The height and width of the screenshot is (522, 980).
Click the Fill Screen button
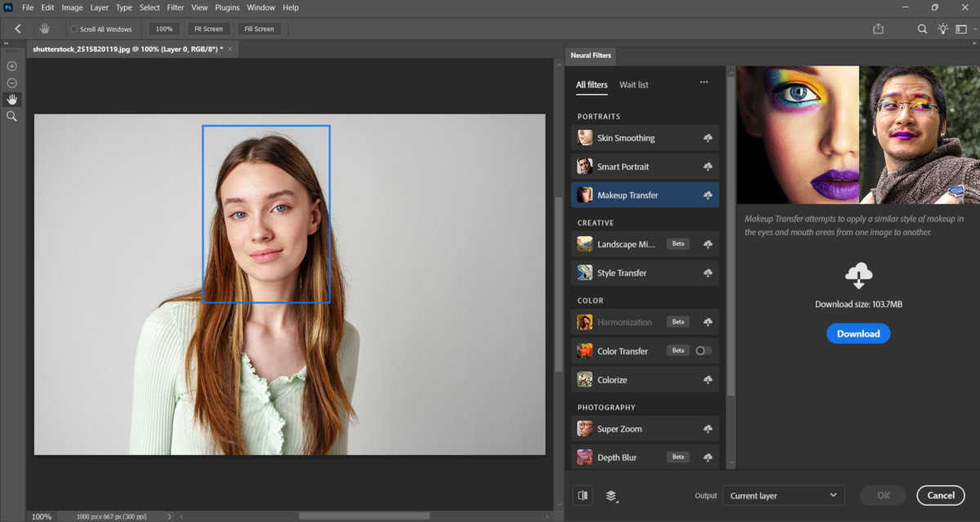click(x=259, y=29)
